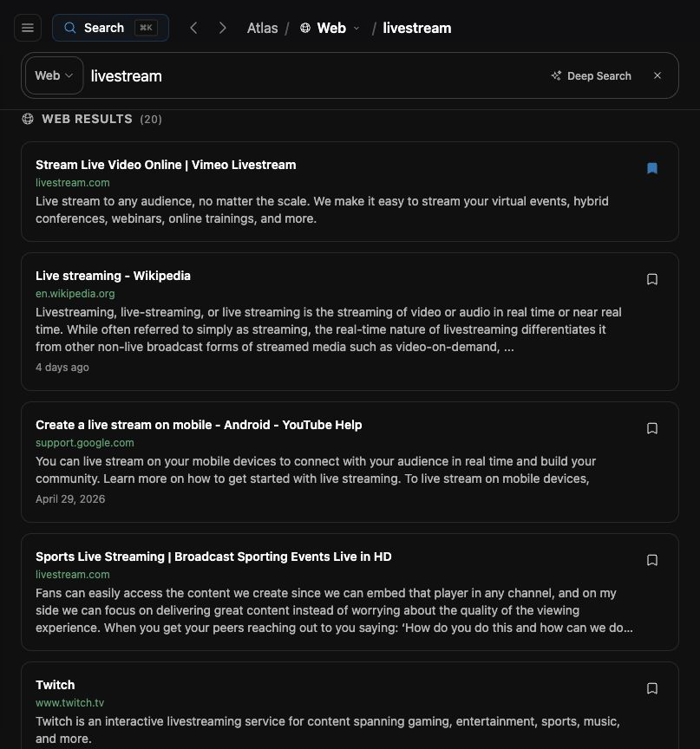Screen dimensions: 700x749
Task: Go forward with the right arrow
Action: pyautogui.click(x=223, y=28)
